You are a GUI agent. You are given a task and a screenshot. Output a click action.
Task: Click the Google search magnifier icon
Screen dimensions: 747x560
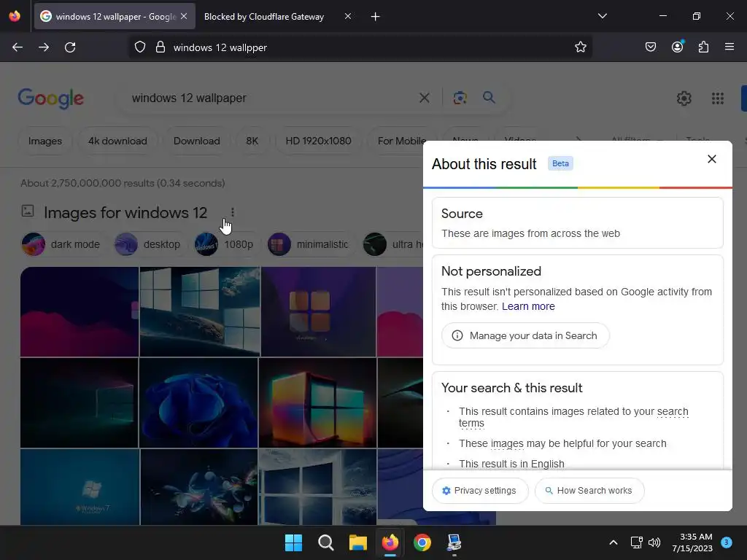(x=489, y=98)
